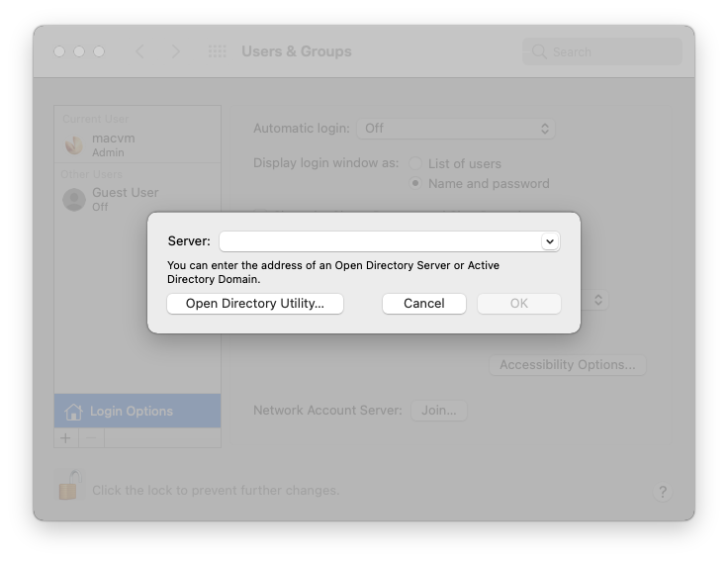Click the remove user minus button

[91, 437]
